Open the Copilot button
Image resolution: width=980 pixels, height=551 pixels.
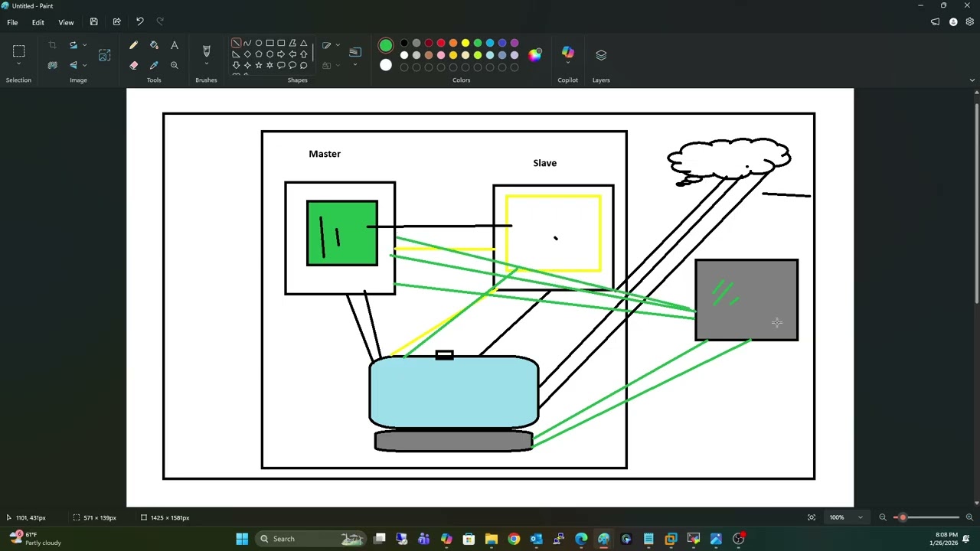pyautogui.click(x=567, y=53)
